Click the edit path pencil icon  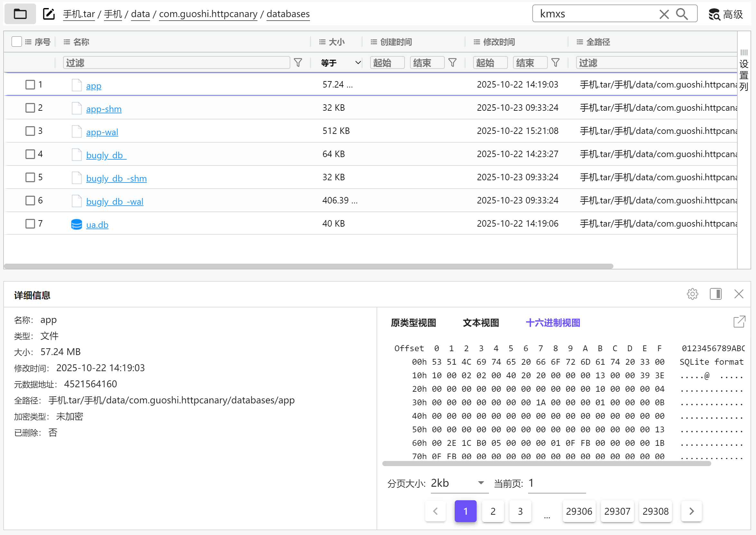point(49,14)
